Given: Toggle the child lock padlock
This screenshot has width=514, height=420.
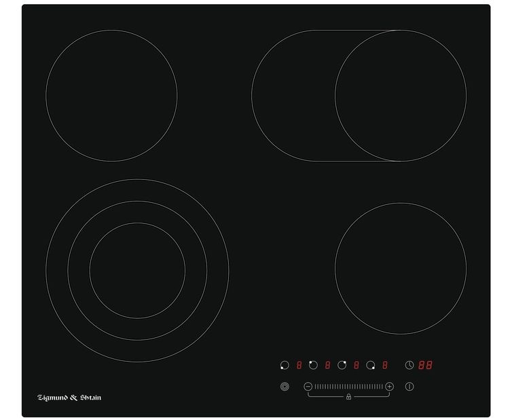Looking at the screenshot, I should 348,396.
